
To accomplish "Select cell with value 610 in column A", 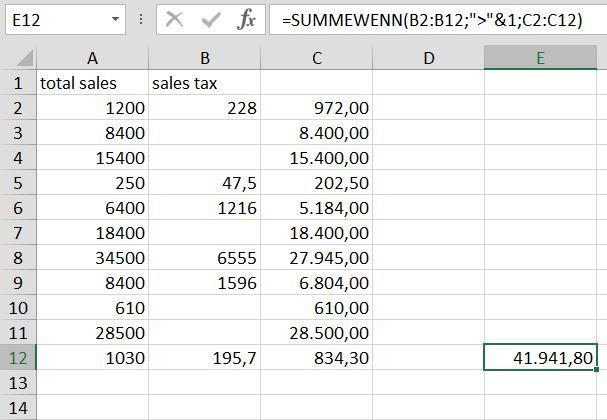I will click(93, 308).
